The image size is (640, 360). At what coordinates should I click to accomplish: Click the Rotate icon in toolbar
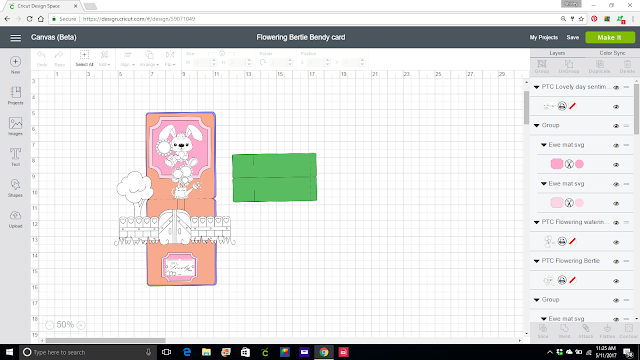(x=263, y=62)
